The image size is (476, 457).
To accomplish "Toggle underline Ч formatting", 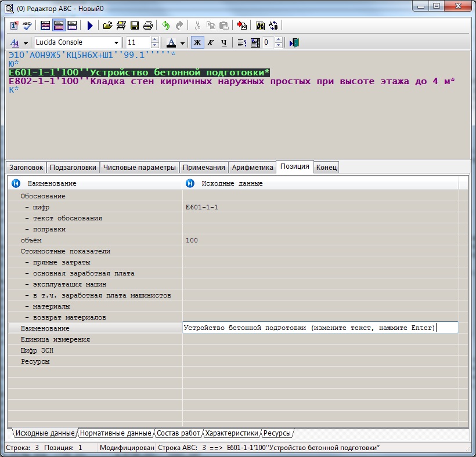I will point(223,42).
